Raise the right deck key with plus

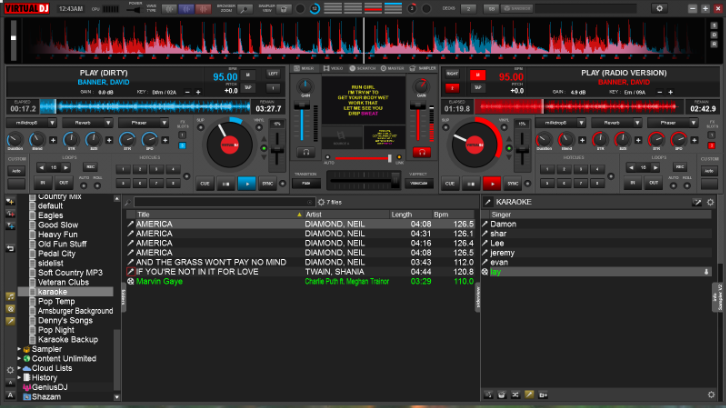670,92
